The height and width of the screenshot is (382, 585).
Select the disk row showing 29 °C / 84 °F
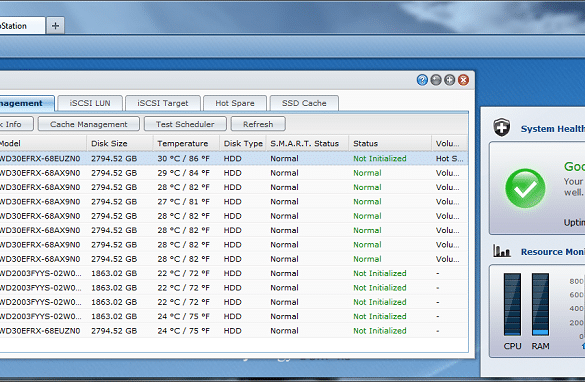(x=234, y=173)
